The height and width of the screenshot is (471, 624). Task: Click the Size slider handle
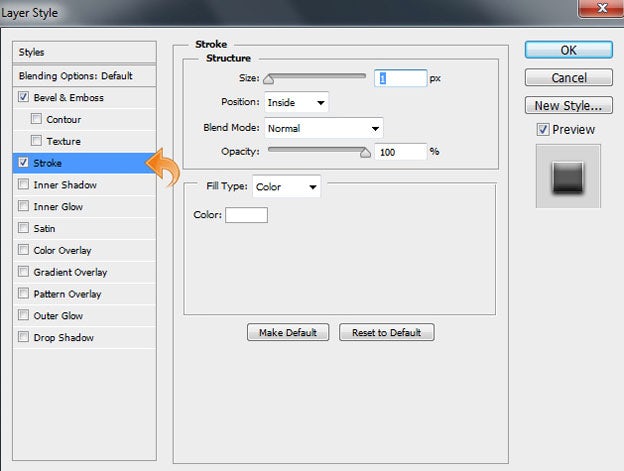point(269,79)
